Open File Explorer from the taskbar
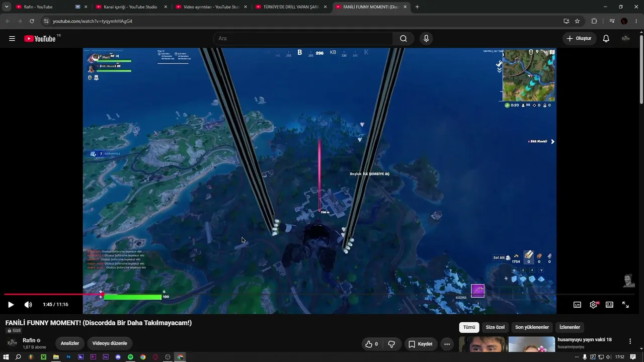The image size is (644, 362). (56, 357)
